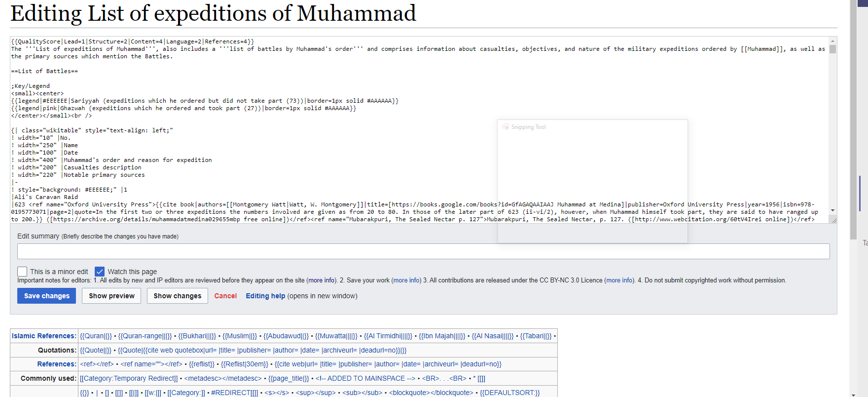Click the Show preview button
Viewport: 868px width, 397px height.
(111, 296)
